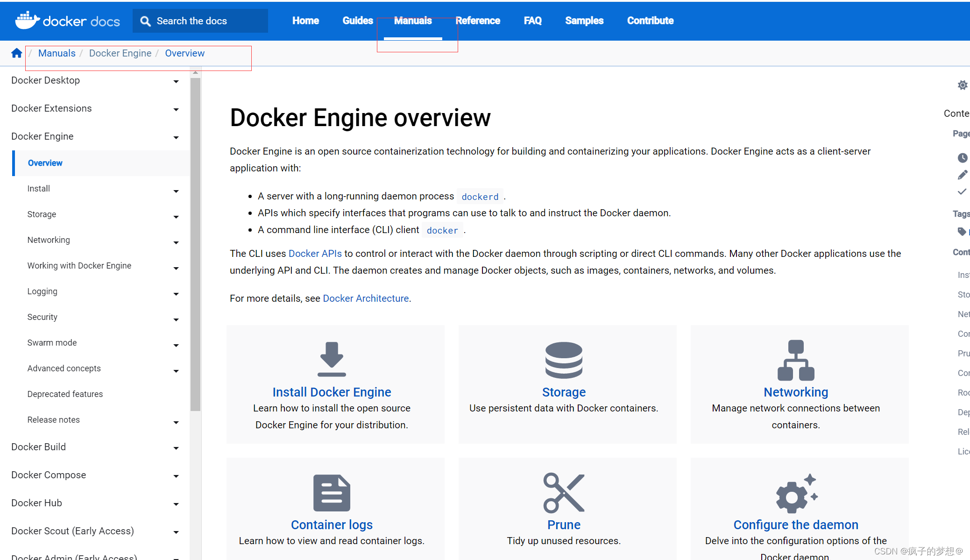This screenshot has width=970, height=560.
Task: Select the Manuals nav tab
Action: 413,21
